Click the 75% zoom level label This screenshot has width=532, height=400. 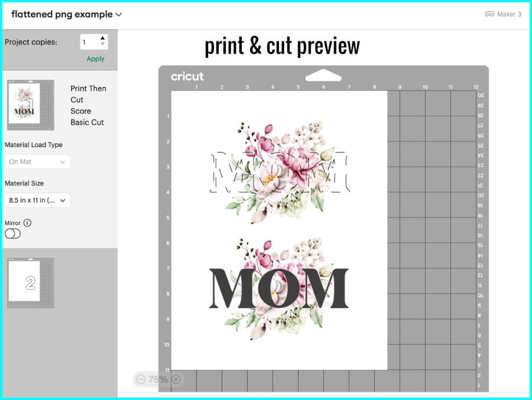(x=158, y=379)
